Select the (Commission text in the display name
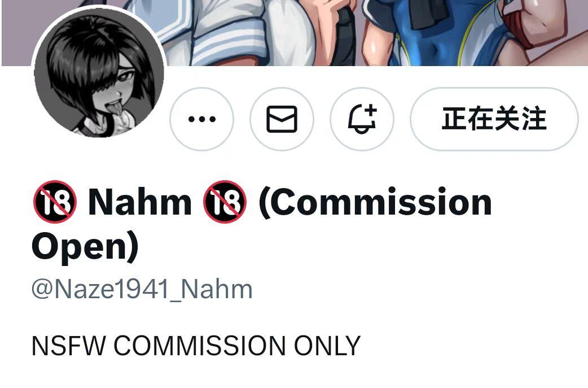The width and height of the screenshot is (588, 388). point(375,202)
